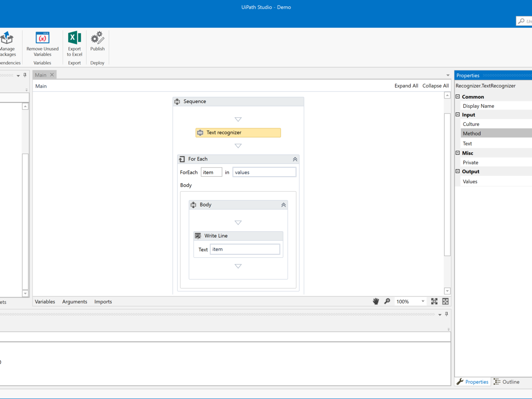The image size is (532, 399).
Task: Click the Text recognizer activity icon
Action: pos(200,133)
